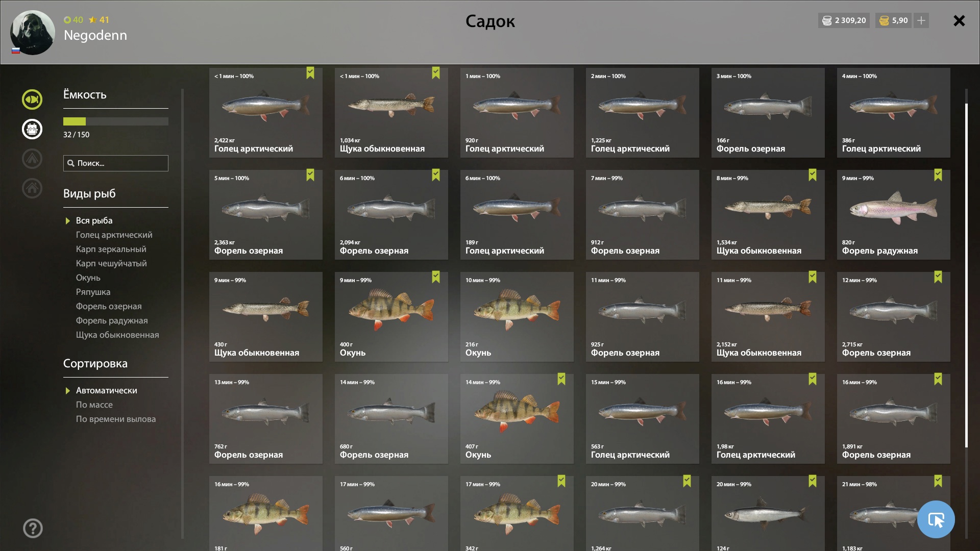
Task: Click the keepnet capacity bar 32/150
Action: pos(116,121)
